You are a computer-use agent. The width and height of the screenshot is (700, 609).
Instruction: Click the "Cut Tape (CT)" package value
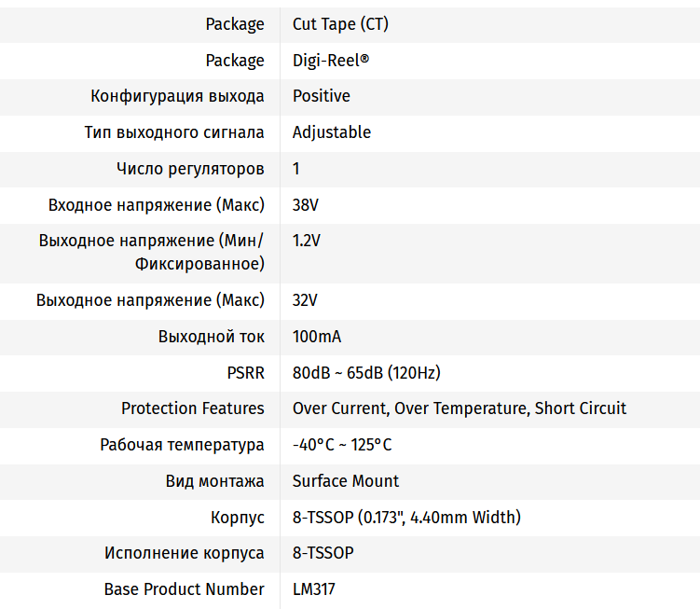tap(340, 24)
